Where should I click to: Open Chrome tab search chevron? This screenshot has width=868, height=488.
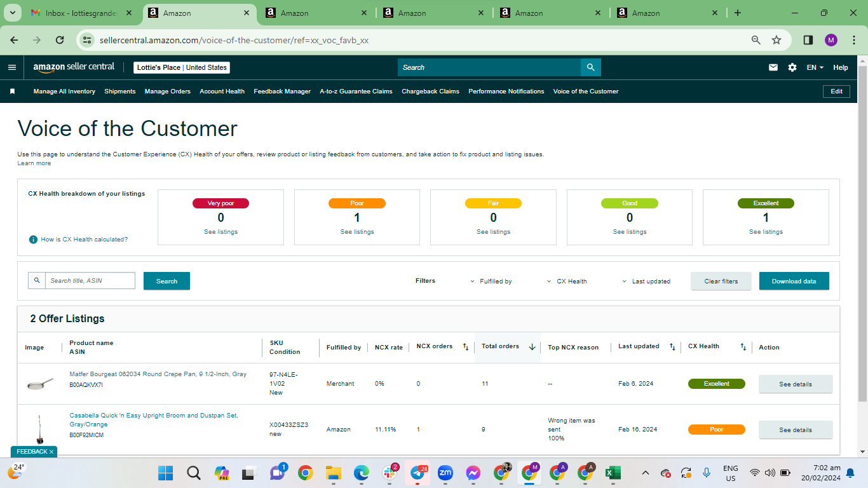click(14, 13)
